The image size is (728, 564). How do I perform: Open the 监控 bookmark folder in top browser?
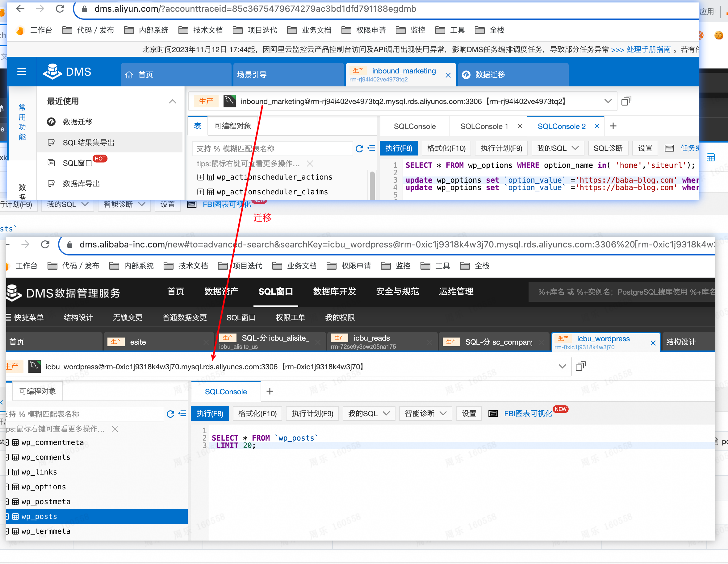[411, 30]
